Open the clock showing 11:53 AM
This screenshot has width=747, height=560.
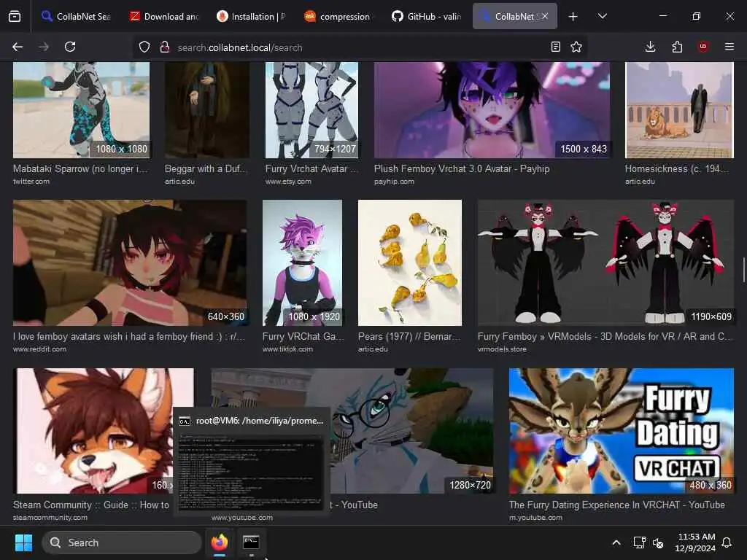695,542
